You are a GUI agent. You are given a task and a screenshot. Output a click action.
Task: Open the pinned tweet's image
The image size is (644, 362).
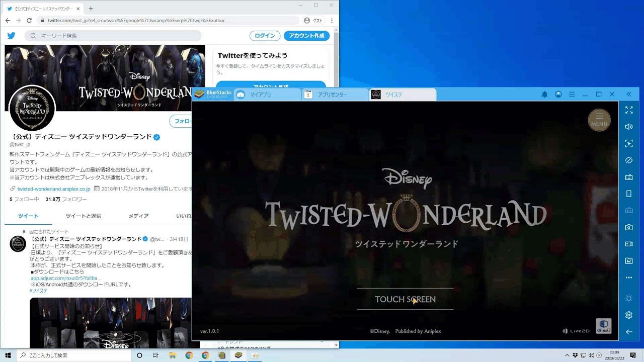(x=111, y=323)
